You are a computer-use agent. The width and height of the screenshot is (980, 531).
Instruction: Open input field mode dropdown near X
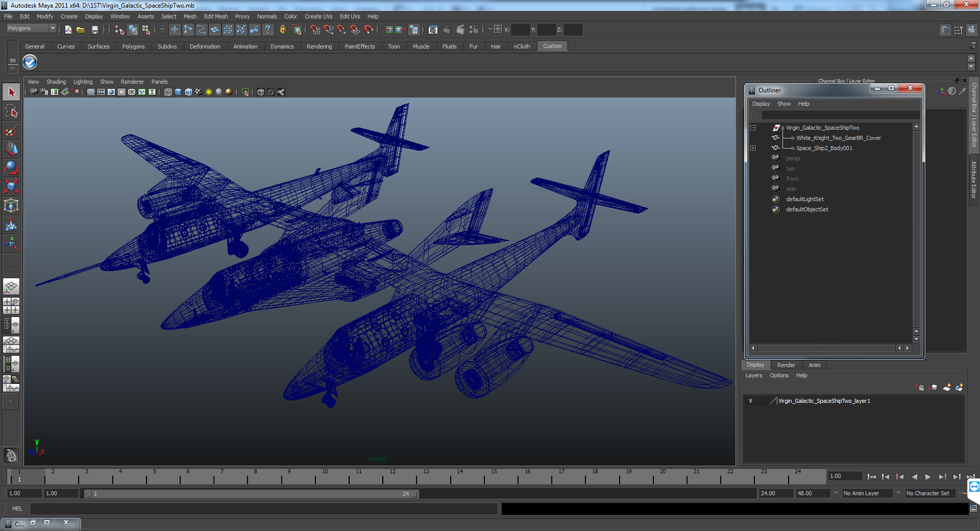[x=490, y=29]
